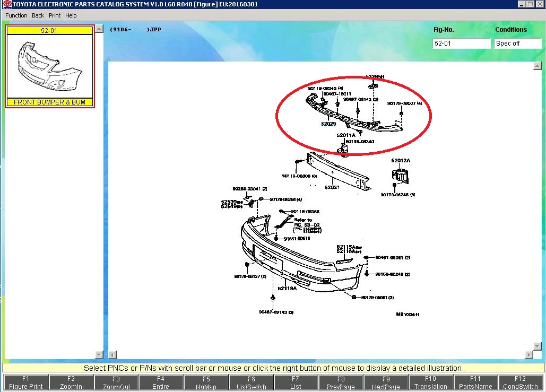This screenshot has width=546, height=392.
Task: Select part number 90179-08007 (4)
Action: (405, 103)
